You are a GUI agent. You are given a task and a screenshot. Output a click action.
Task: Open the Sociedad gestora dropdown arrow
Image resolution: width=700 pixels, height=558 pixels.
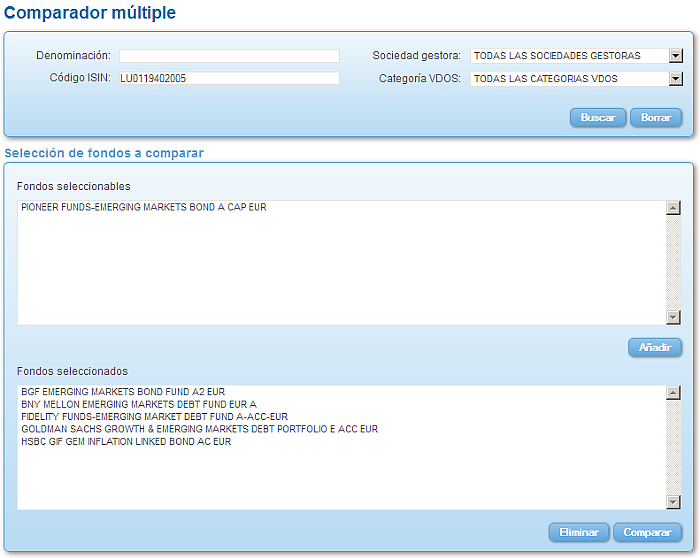click(676, 56)
